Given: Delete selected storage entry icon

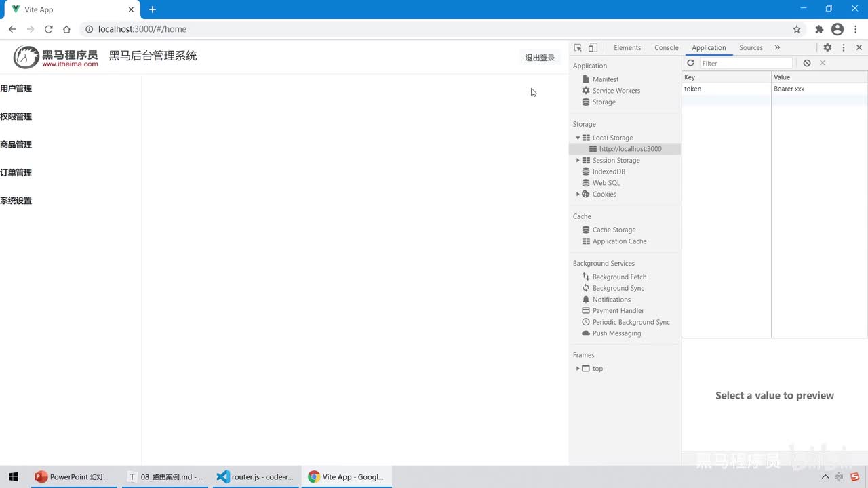Looking at the screenshot, I should point(823,63).
